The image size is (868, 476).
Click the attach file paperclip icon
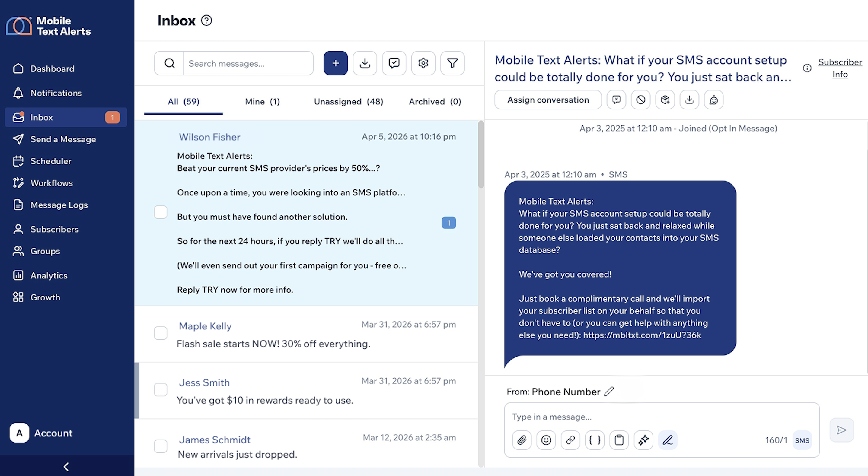tap(522, 440)
